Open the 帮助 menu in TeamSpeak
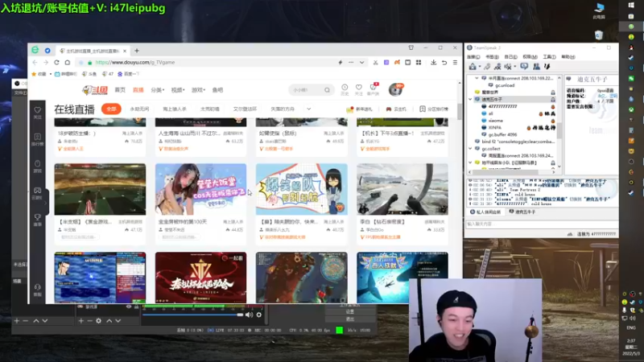 tap(568, 56)
